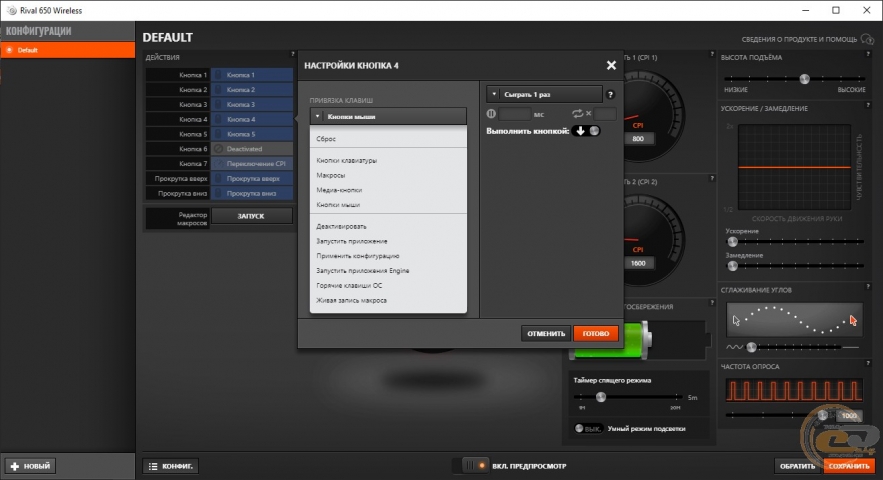Image resolution: width=883 pixels, height=480 pixels.
Task: Open the КОНФИГ. list button
Action: 171,466
